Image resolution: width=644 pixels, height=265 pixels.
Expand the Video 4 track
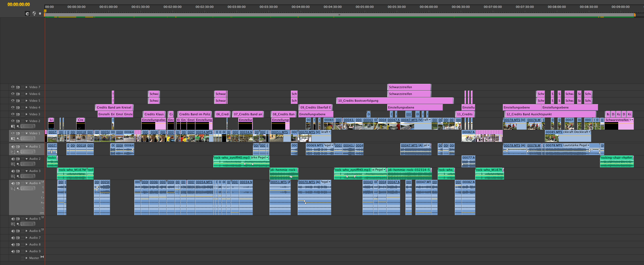[x=27, y=107]
